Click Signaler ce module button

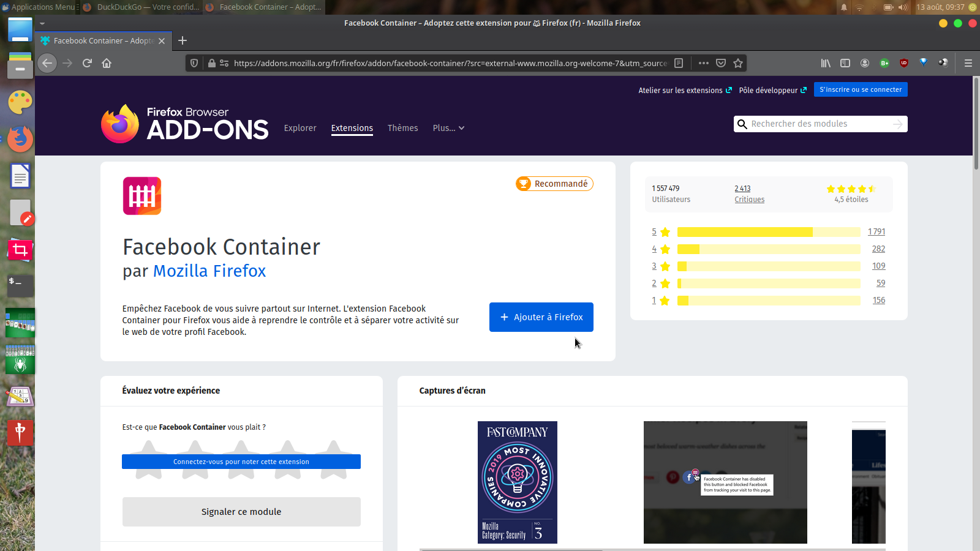click(x=241, y=512)
